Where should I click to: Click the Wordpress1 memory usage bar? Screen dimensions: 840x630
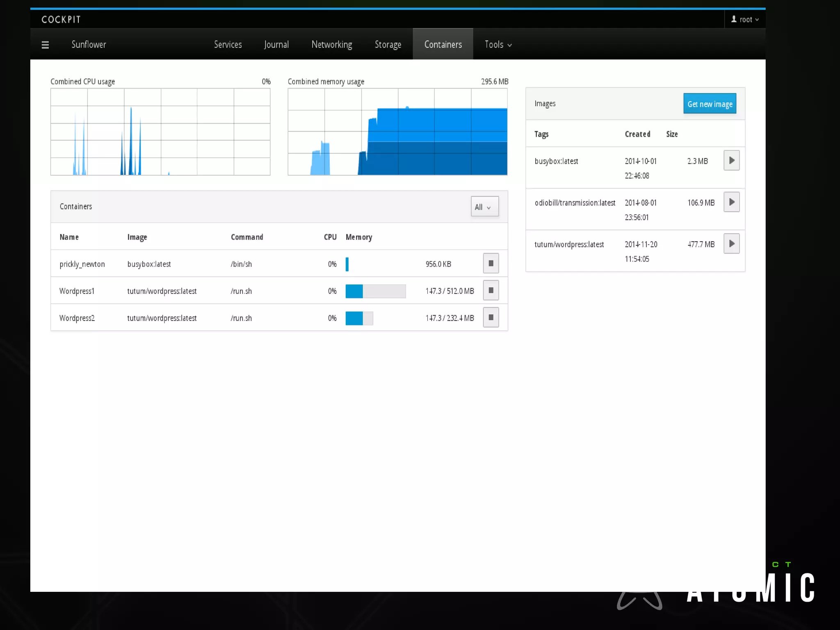click(x=375, y=291)
